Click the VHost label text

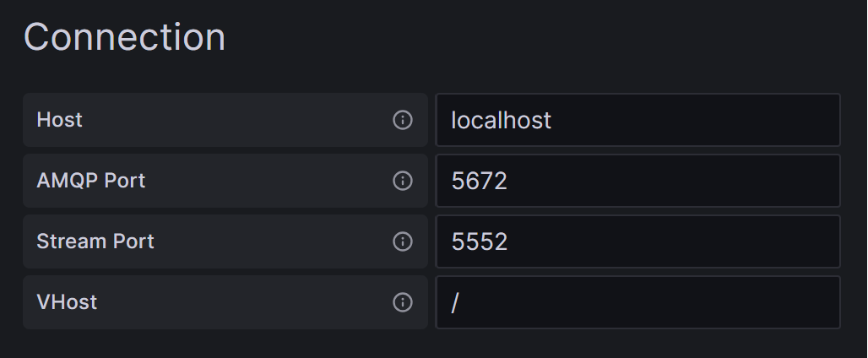(x=67, y=302)
